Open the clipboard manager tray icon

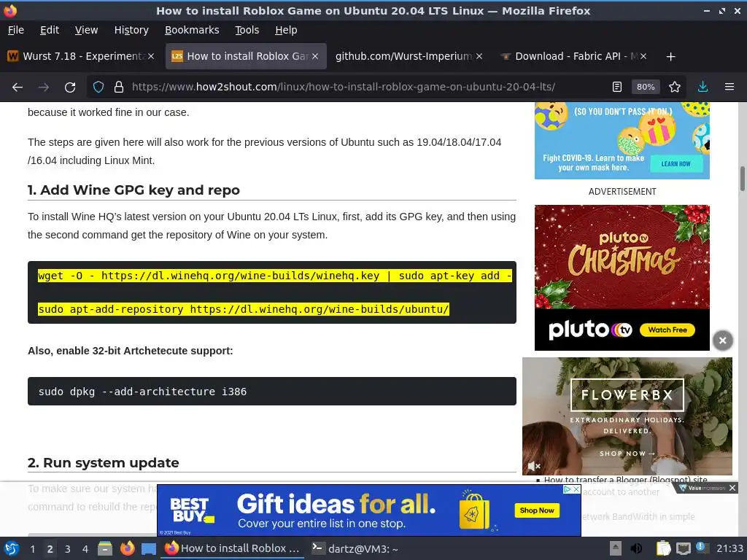(663, 548)
